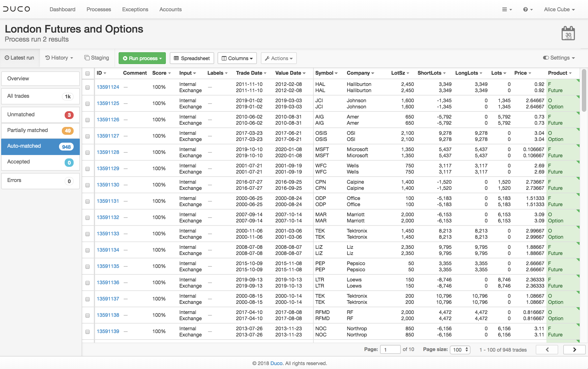588x369 pixels.
Task: Tick the checkbox for trade 13591130
Action: 87,185
